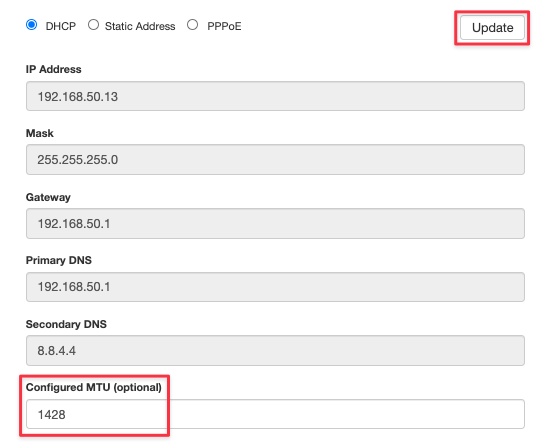Click the Configured MTU (optional) label
Image resolution: width=550 pixels, height=442 pixels.
(x=94, y=387)
